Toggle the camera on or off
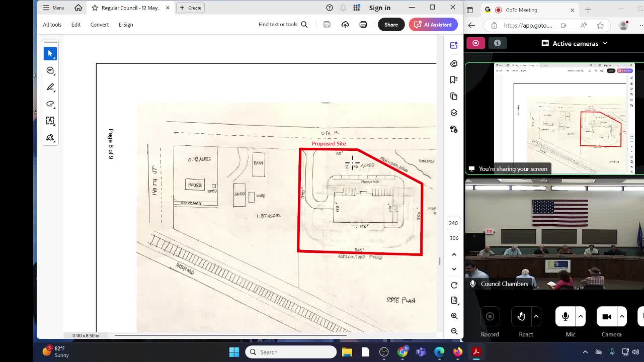 [607, 317]
